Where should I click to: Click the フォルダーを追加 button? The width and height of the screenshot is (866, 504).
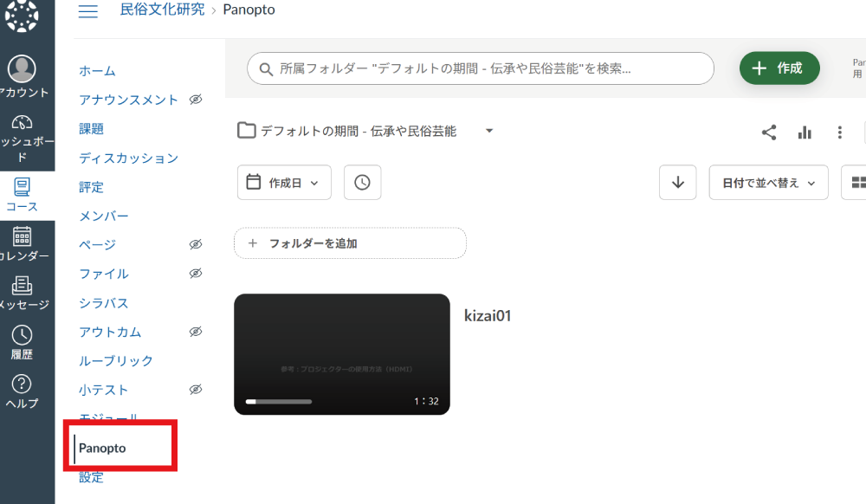tap(350, 243)
